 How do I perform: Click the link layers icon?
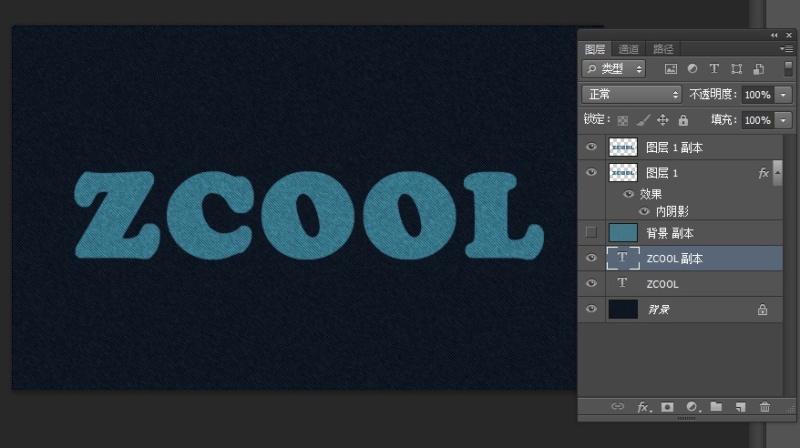[x=617, y=406]
